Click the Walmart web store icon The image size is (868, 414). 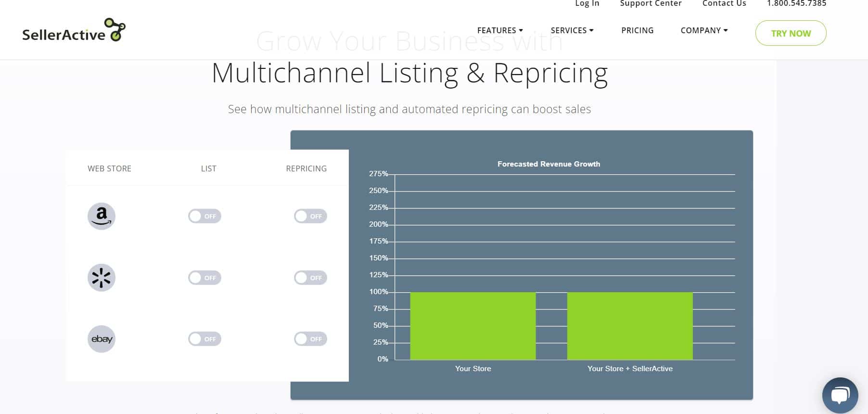[x=102, y=278]
